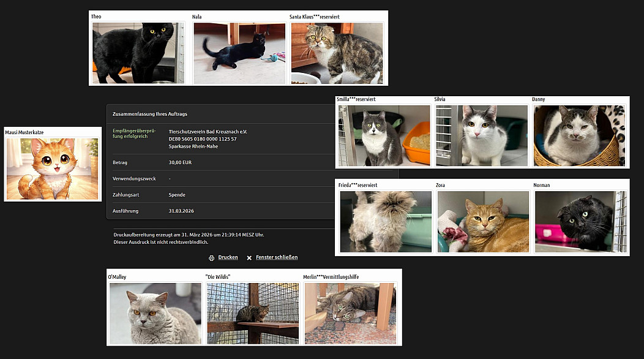Open black cat Theo's photo
The image size is (644, 359).
pos(138,53)
